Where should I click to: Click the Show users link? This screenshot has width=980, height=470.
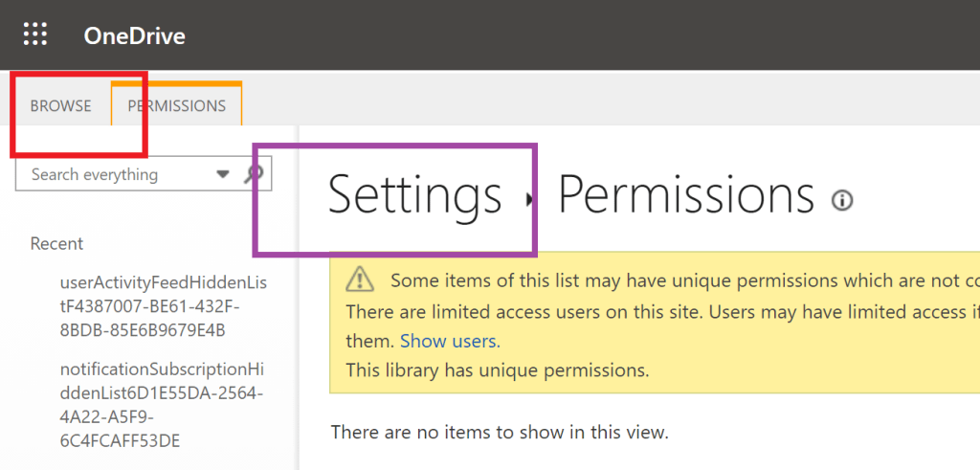450,341
